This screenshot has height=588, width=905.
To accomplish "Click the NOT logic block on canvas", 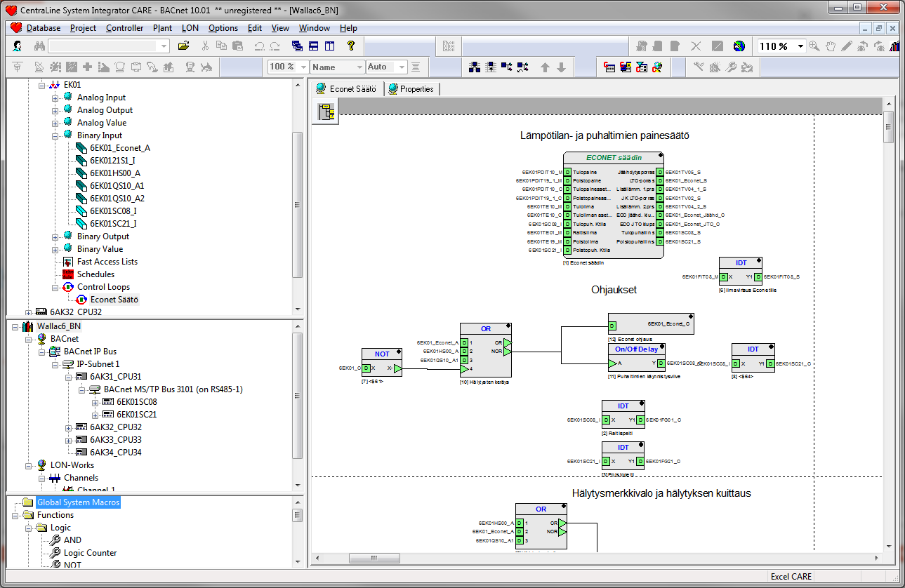I will point(382,362).
